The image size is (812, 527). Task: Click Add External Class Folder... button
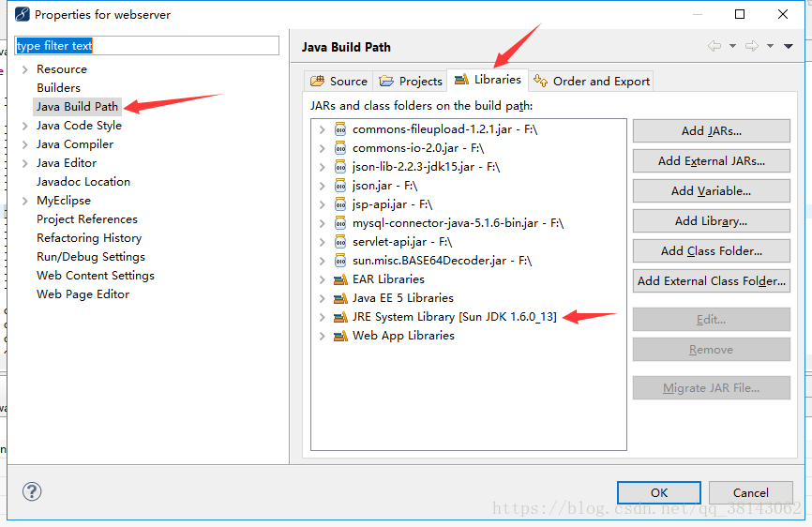pos(711,281)
